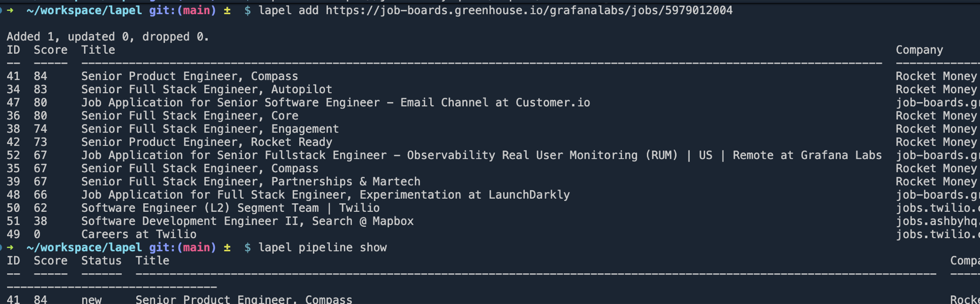Click the first prompt arrow icon
Screen dimensions: 980x304
point(10,10)
